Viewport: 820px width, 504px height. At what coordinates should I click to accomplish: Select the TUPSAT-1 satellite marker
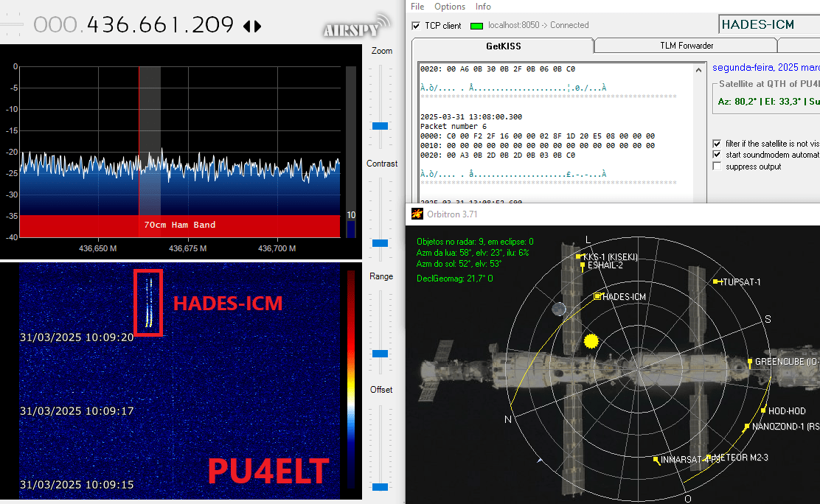[716, 282]
